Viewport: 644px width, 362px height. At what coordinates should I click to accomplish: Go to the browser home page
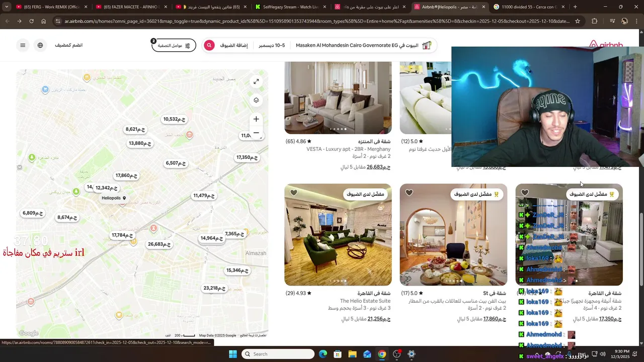tap(44, 21)
